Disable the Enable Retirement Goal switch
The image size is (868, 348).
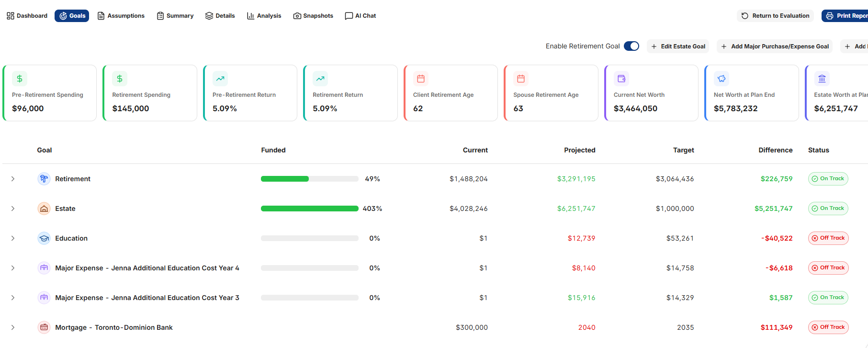point(631,46)
